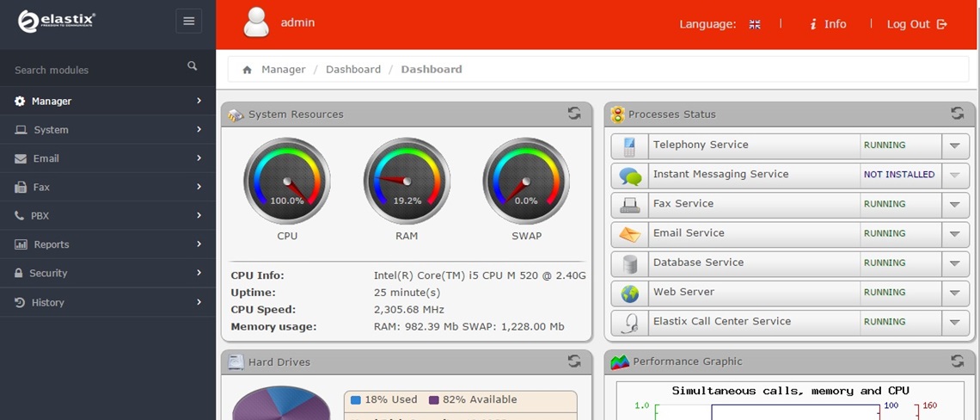Open Elastix Call Center Service dropdown arrow
Screen dimensions: 980x420
coord(954,323)
